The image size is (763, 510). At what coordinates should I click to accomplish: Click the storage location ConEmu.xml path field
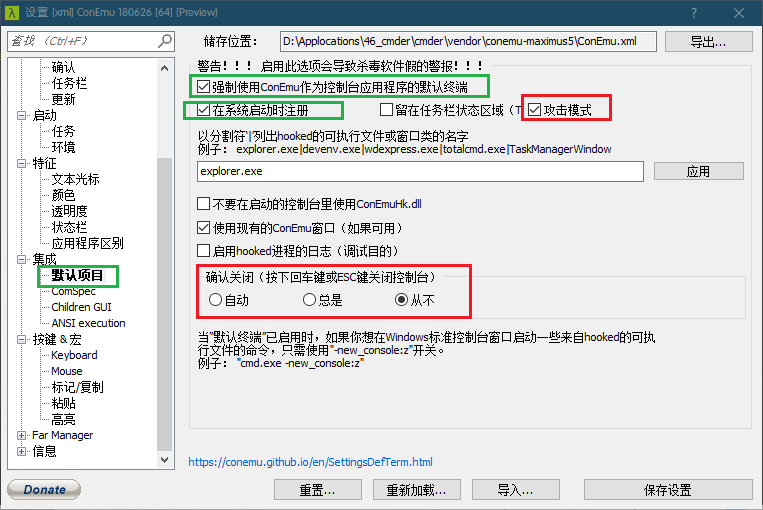[x=468, y=41]
